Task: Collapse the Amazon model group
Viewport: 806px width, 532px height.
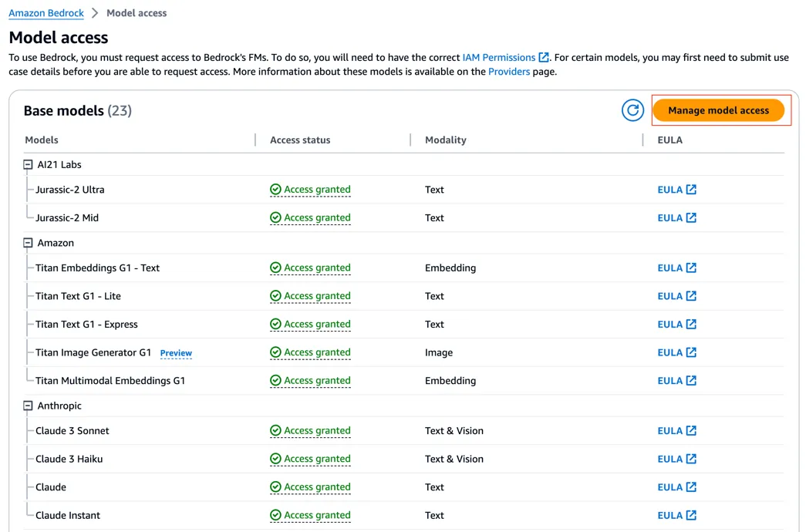Action: click(28, 243)
